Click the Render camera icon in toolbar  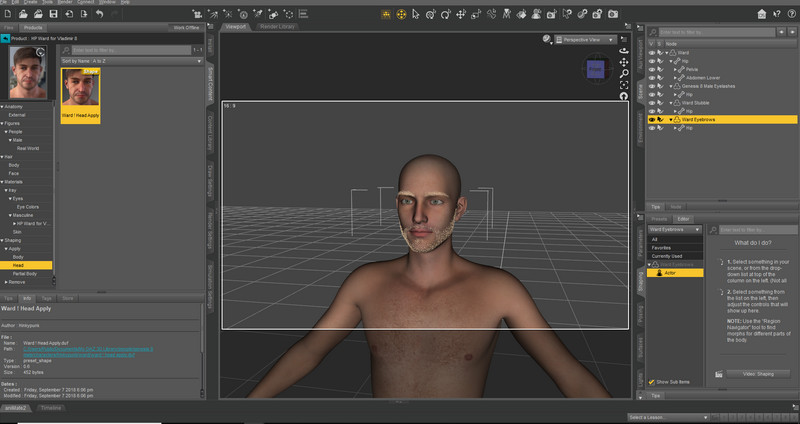(613, 14)
